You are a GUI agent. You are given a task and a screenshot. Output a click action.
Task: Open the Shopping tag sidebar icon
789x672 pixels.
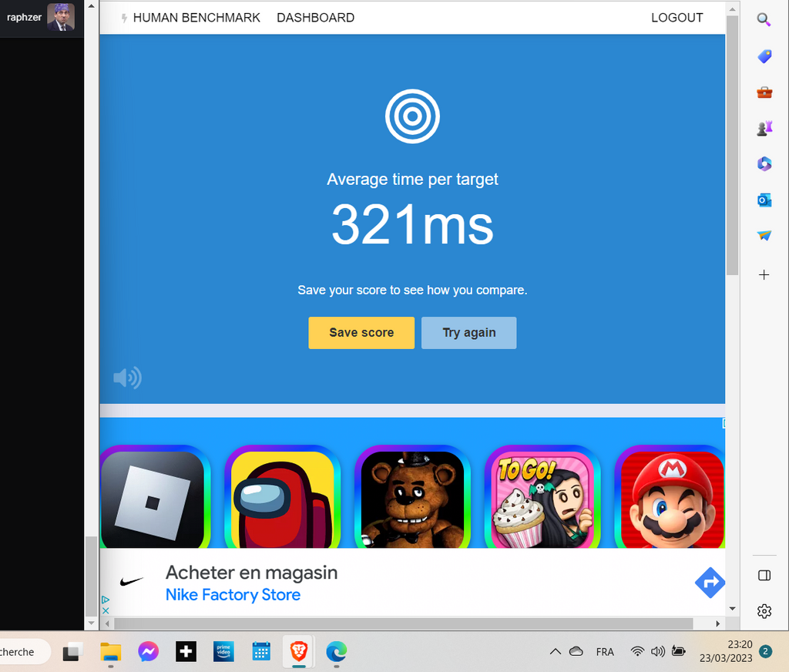pos(764,56)
